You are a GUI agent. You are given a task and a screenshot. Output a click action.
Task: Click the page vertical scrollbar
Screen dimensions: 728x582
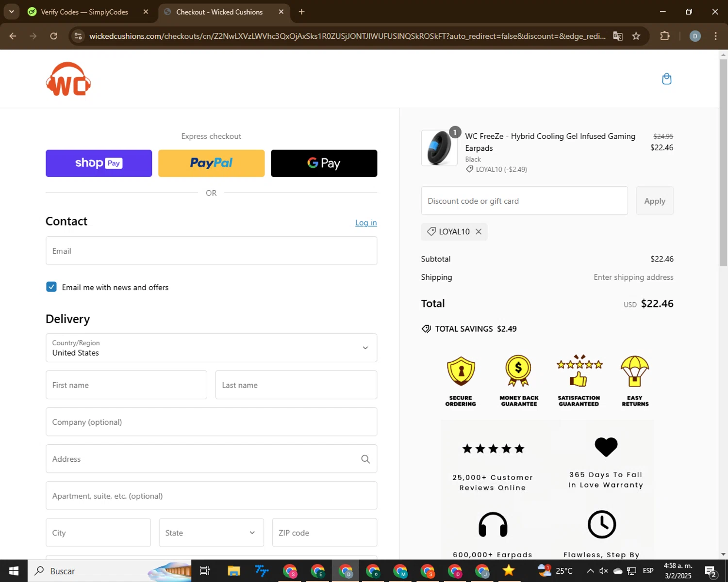723,162
